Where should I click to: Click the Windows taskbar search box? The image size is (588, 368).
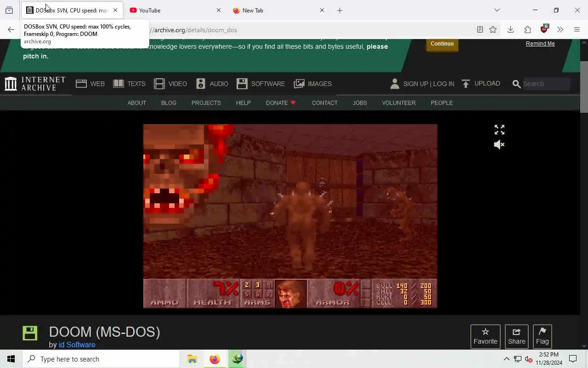tap(101, 359)
